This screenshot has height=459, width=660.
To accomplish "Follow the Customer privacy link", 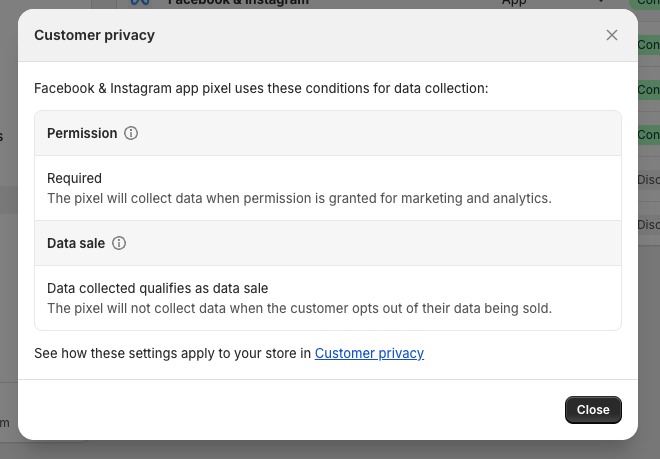I will click(369, 353).
